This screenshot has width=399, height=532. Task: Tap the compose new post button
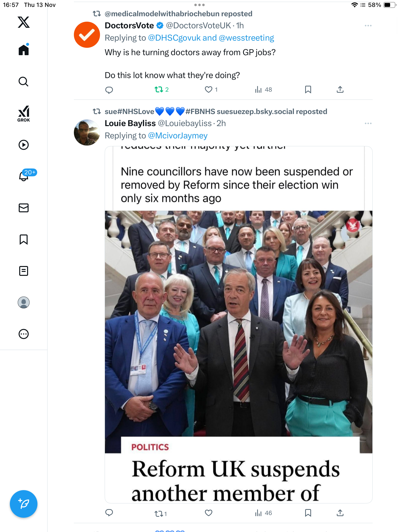click(24, 504)
